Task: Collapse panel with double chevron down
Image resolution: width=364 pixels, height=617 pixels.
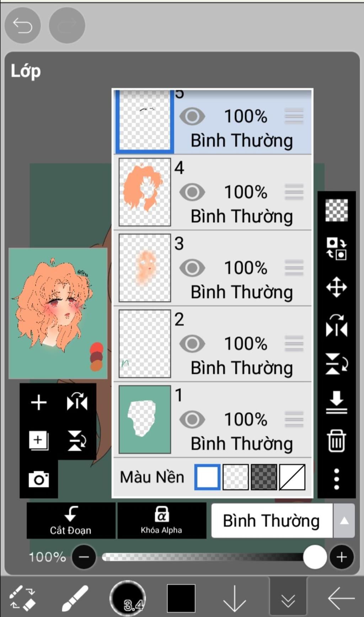Action: (288, 598)
